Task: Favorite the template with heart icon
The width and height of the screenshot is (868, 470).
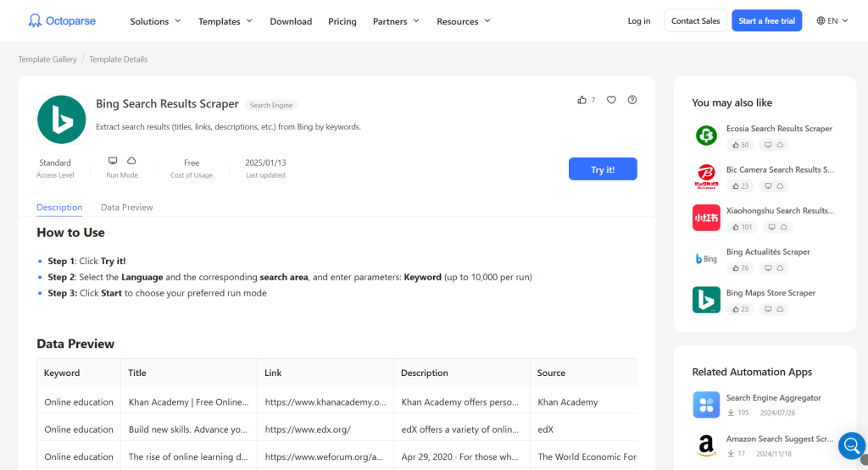Action: (x=611, y=100)
